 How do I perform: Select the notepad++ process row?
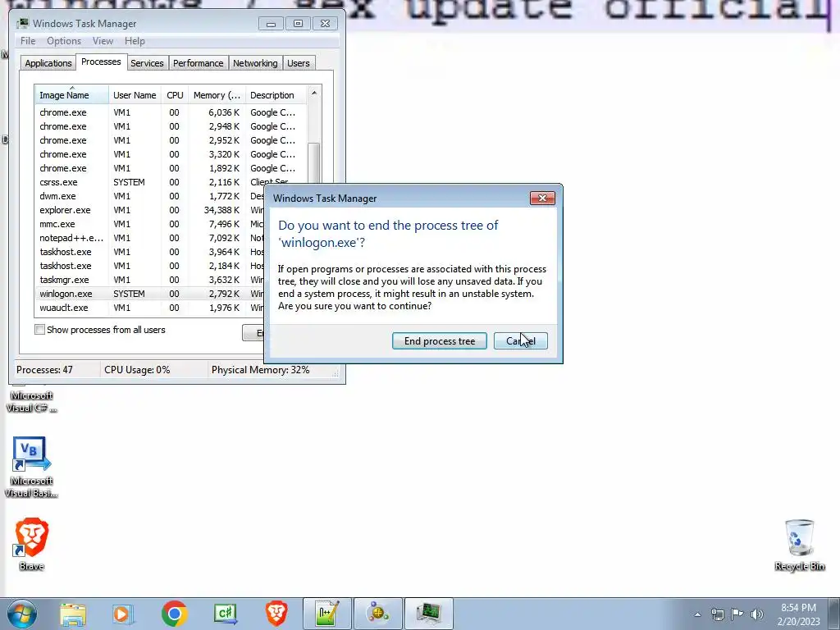(150, 238)
